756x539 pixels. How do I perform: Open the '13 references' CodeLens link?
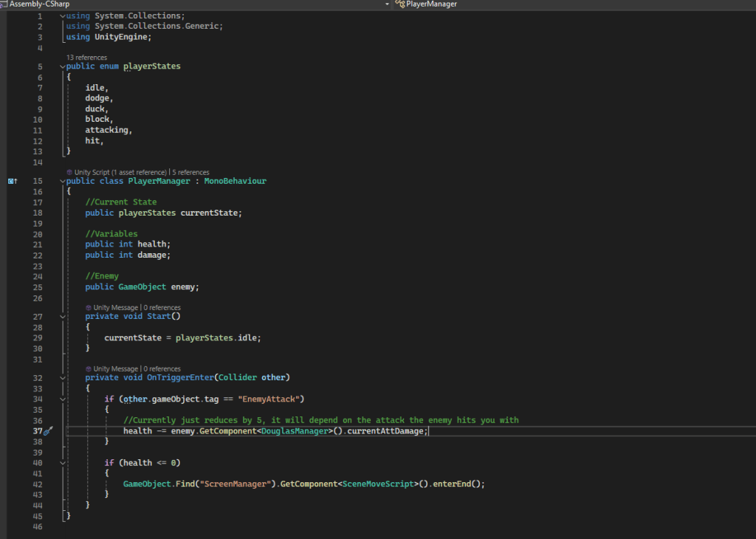(x=86, y=58)
